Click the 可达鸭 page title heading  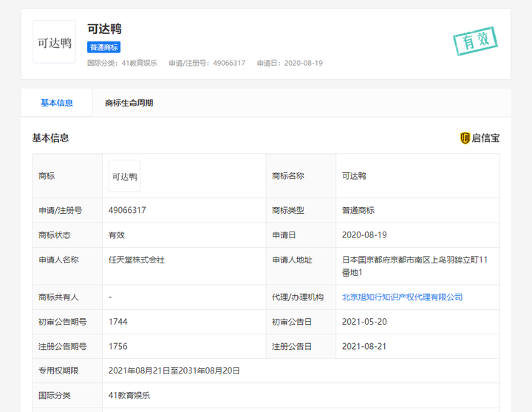click(104, 29)
